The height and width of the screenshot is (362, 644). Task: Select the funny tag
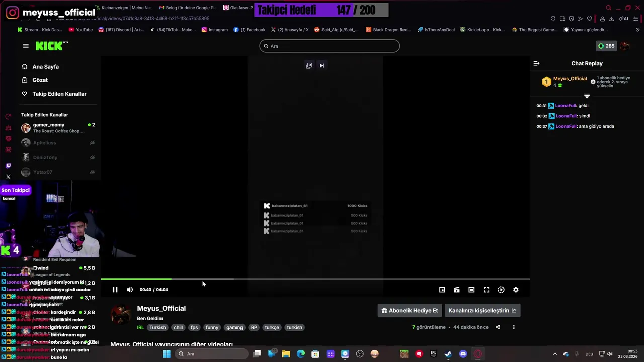(212, 327)
